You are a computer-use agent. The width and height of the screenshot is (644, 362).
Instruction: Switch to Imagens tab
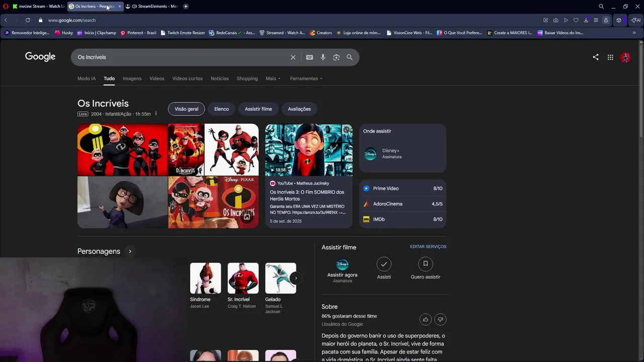click(132, 78)
